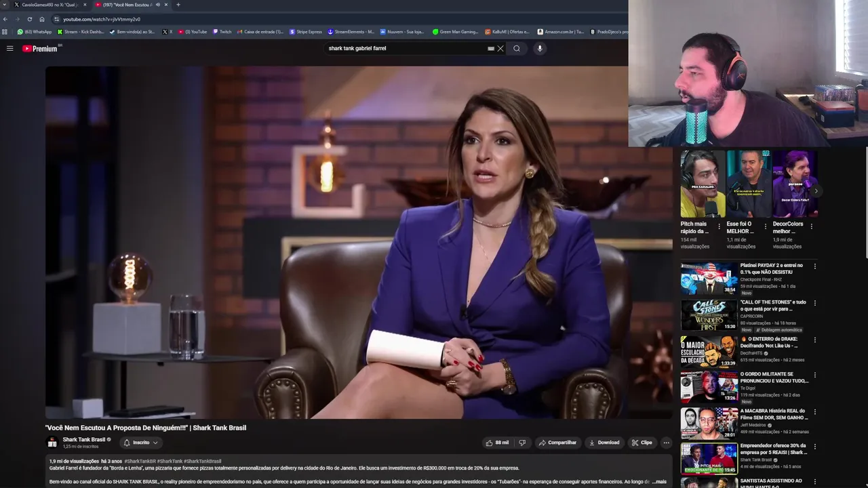Share the video via Compartilhar
868x488 pixels.
pos(557,443)
